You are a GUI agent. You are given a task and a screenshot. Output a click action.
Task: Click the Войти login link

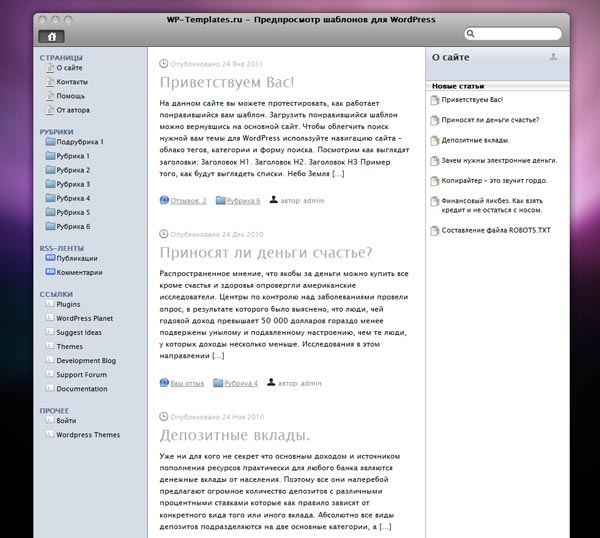[x=66, y=421]
